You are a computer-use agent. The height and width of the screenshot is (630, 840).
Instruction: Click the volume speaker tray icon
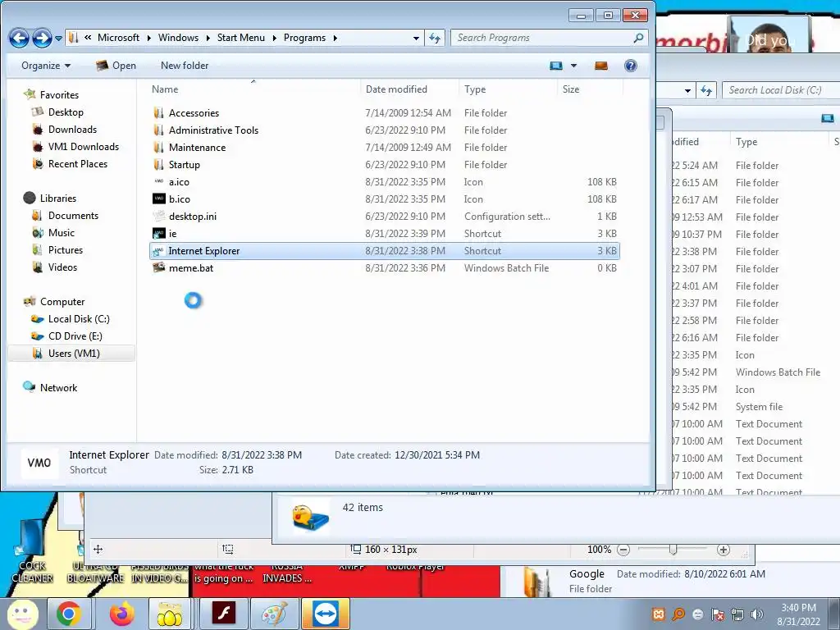pos(757,614)
